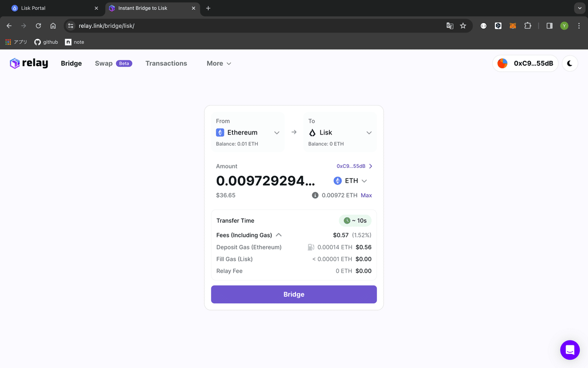Viewport: 588px width, 368px height.
Task: Click the round white-dot extension icon
Action: 484,26
